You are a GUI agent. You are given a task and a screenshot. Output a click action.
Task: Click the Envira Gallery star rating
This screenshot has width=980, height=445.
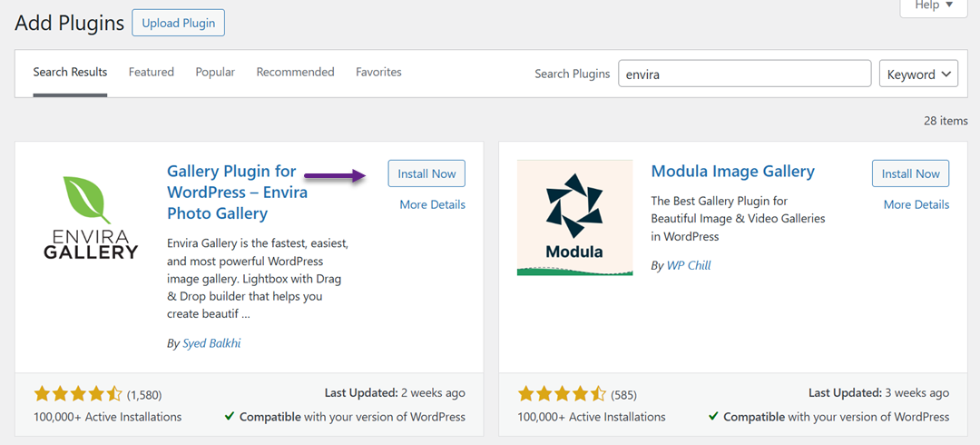(x=77, y=393)
